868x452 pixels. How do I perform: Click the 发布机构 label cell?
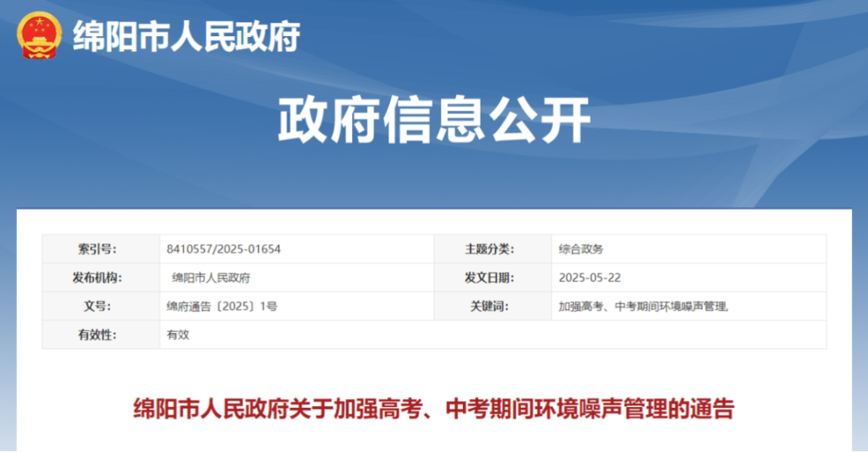coord(100,277)
